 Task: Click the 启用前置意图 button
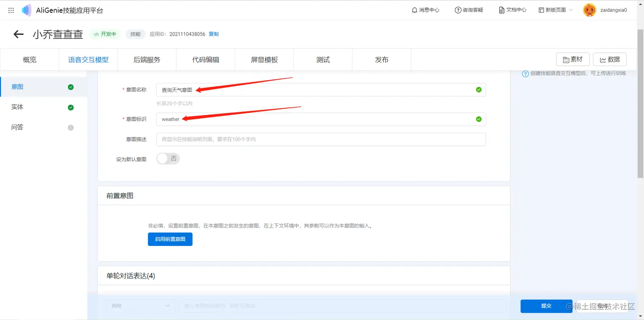coord(170,239)
